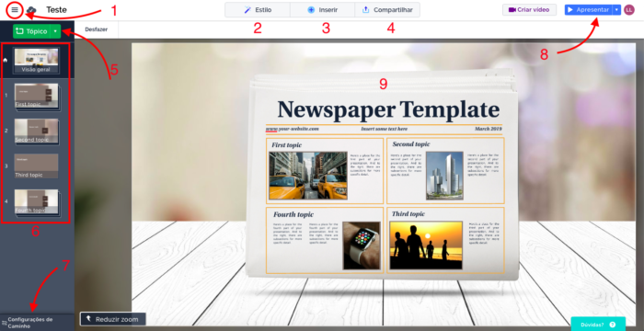Click the Third topic heading on canvas

[x=408, y=214]
